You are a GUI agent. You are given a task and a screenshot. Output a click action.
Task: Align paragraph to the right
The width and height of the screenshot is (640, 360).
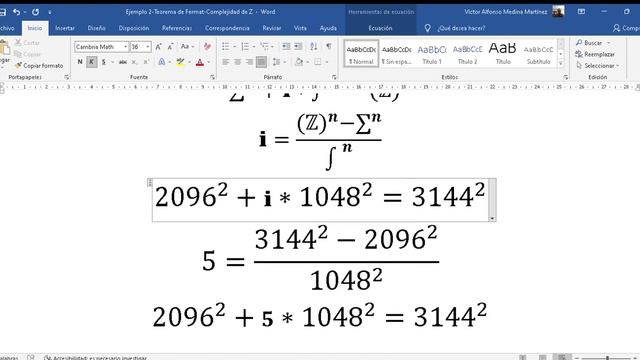click(x=249, y=62)
